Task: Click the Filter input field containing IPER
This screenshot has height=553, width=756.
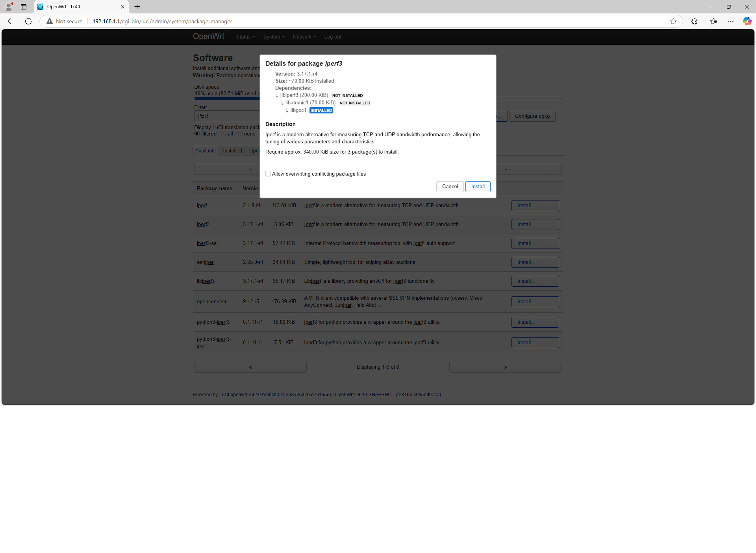Action: [x=227, y=116]
